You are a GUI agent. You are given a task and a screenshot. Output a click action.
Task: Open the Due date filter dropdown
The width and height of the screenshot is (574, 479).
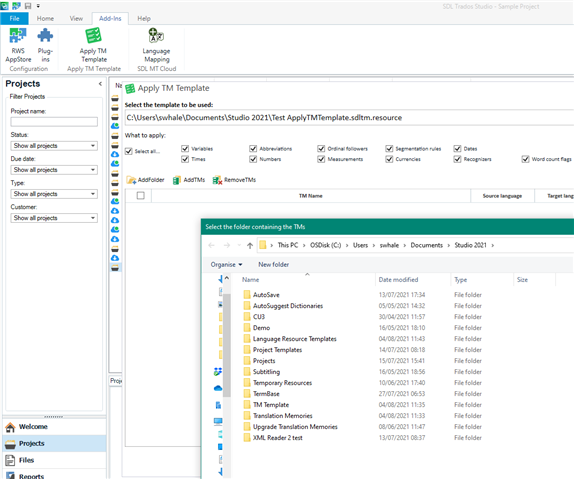(54, 170)
